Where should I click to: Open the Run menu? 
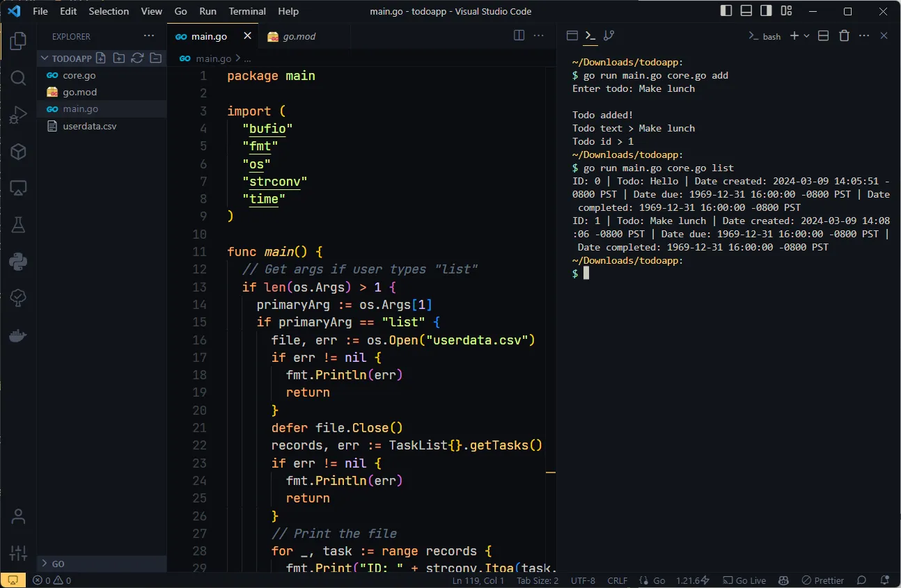pos(207,11)
